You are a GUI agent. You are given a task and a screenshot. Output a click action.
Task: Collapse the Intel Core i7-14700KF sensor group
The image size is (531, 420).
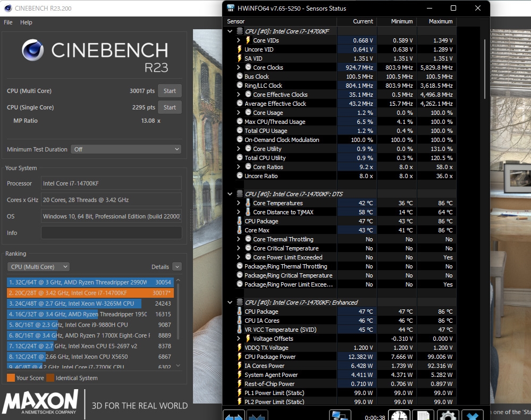pos(229,31)
